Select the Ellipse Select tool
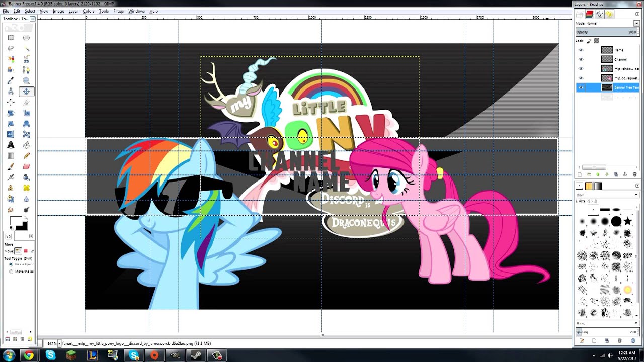 click(26, 38)
